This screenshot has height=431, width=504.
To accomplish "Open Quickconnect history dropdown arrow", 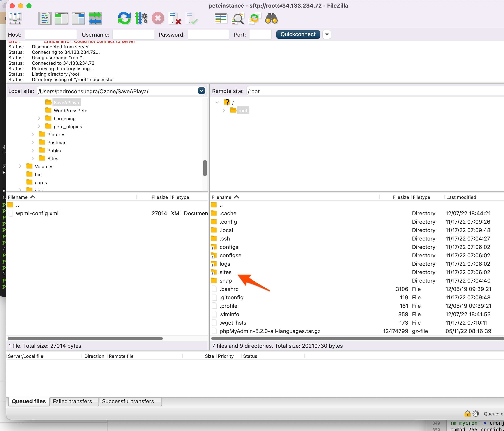I will click(x=327, y=34).
